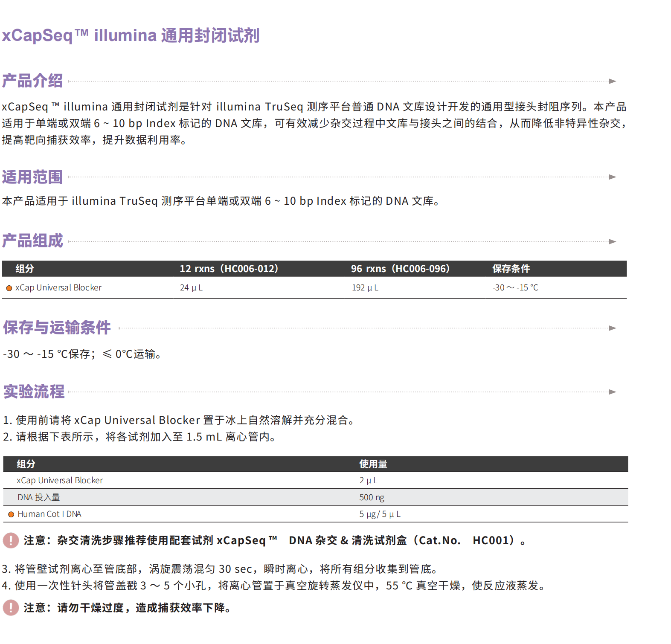671x644 pixels.
Task: Click orange dot beside xCap Universal Blocker
Action: [9, 288]
